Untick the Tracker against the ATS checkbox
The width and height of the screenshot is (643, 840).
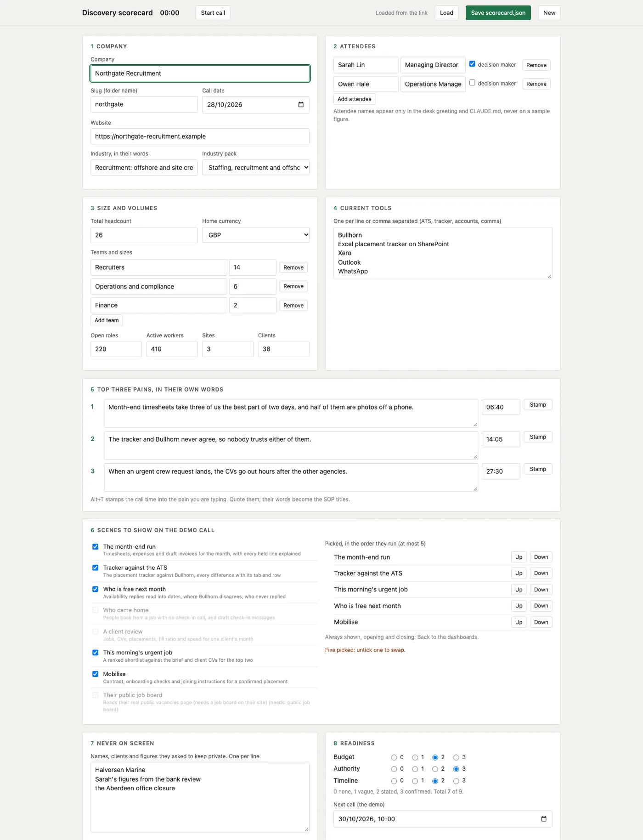(x=95, y=568)
